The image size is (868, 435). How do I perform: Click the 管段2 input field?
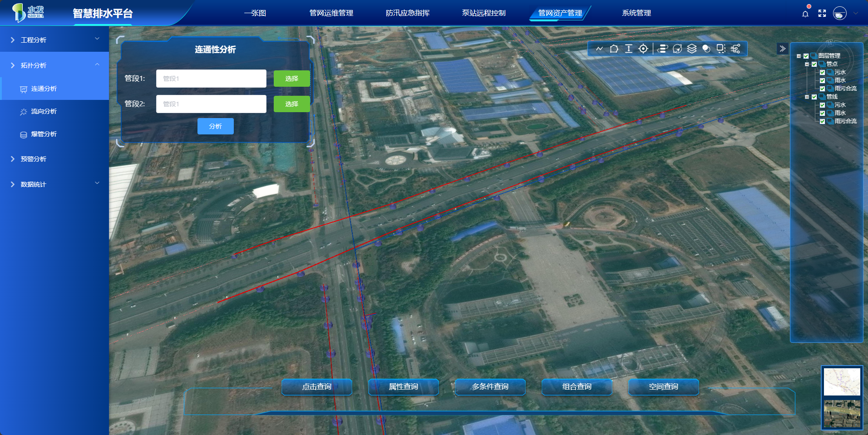211,104
